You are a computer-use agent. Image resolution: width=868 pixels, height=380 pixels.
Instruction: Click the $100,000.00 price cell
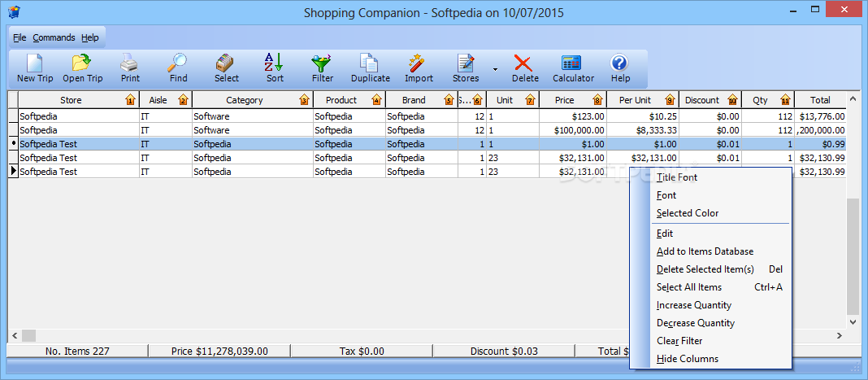[572, 130]
